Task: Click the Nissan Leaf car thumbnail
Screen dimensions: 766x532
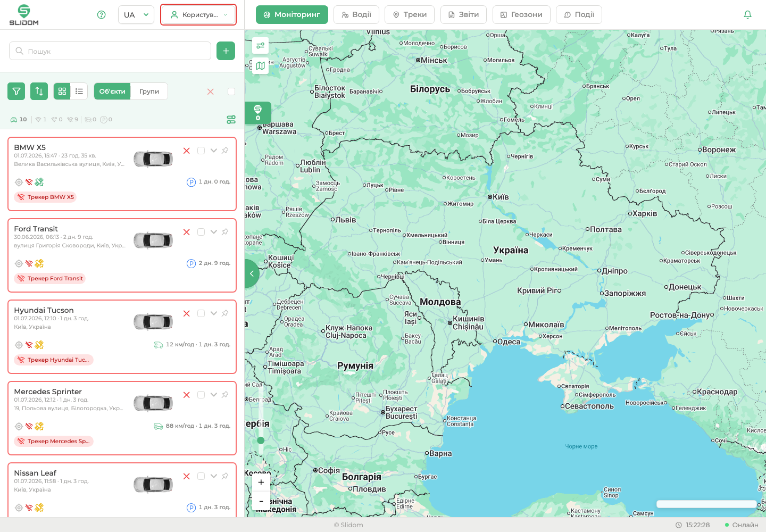Action: [x=153, y=485]
